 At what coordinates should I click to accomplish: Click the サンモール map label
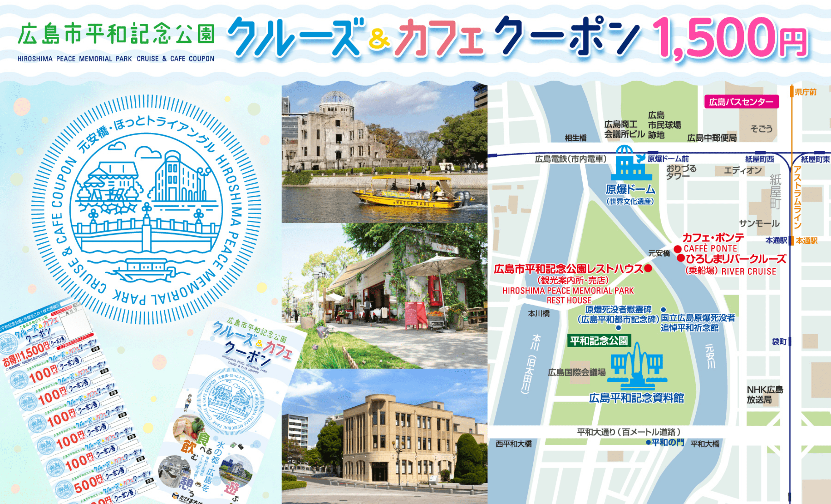click(759, 223)
